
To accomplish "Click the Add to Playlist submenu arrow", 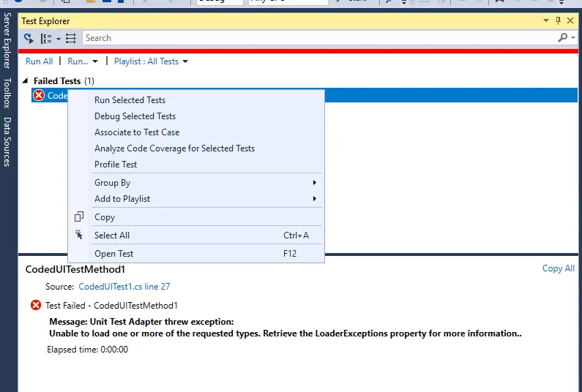I will pos(314,199).
